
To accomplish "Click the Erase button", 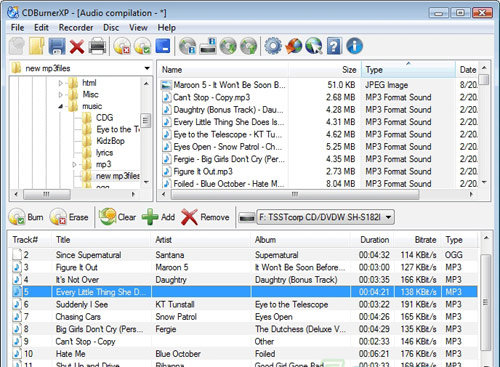I will tap(69, 217).
